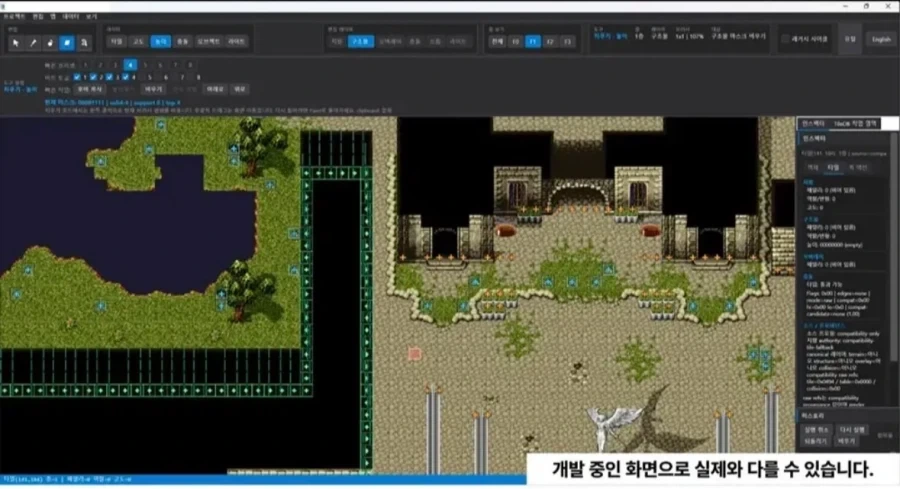The image size is (900, 489).
Task: Click the 도움 button beside English
Action: (x=850, y=39)
